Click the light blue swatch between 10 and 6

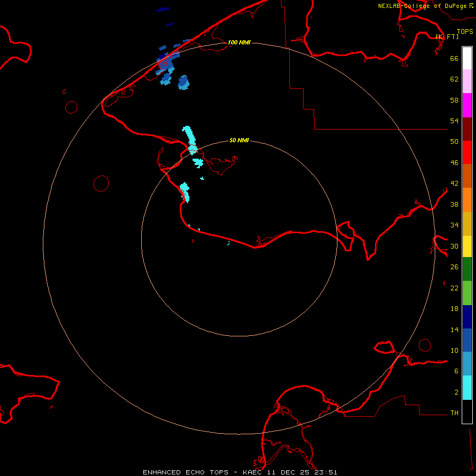[x=467, y=364]
